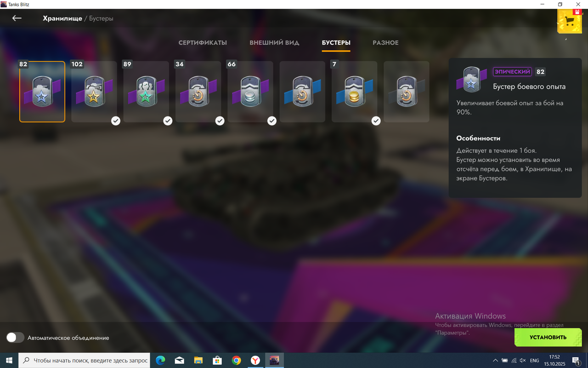Select the purple timer booster card (34)
The image size is (588, 368).
(198, 92)
